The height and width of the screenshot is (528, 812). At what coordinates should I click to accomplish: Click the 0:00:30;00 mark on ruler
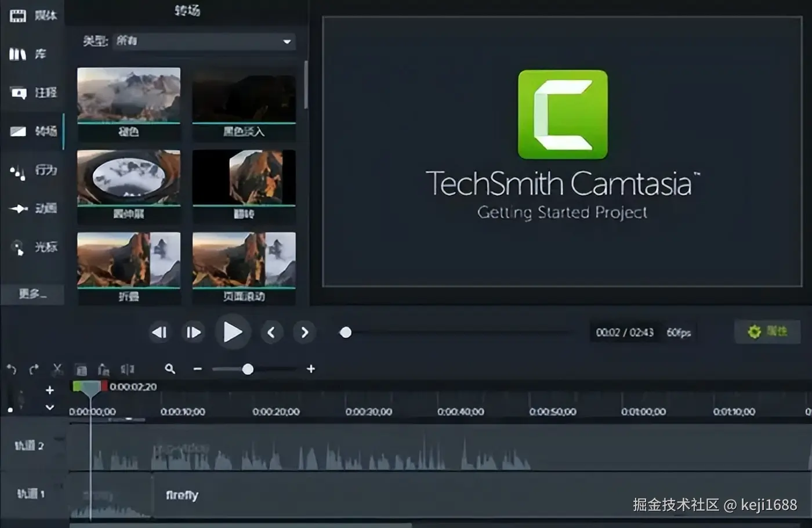[x=369, y=411]
